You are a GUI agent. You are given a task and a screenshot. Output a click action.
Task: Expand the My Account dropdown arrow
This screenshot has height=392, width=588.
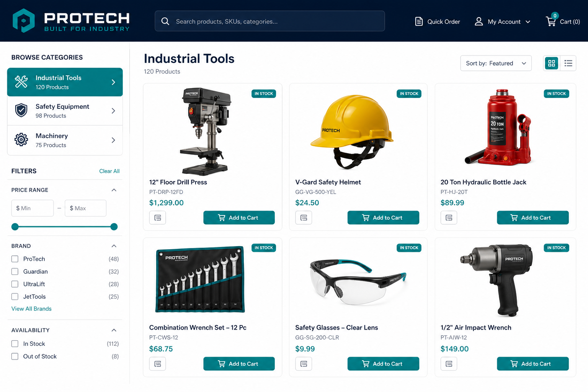tap(528, 22)
